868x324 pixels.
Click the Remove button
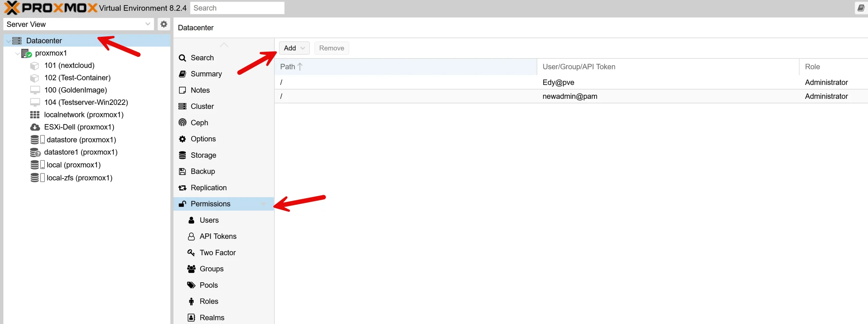(x=331, y=48)
